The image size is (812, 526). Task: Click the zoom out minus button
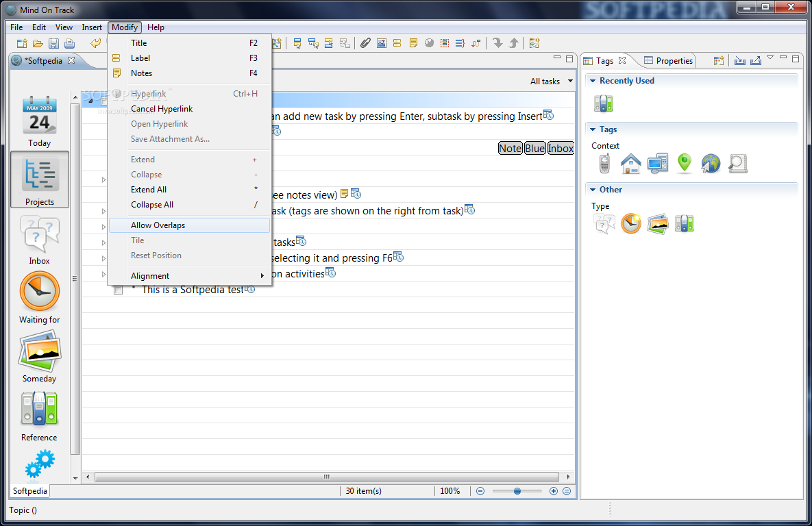480,491
